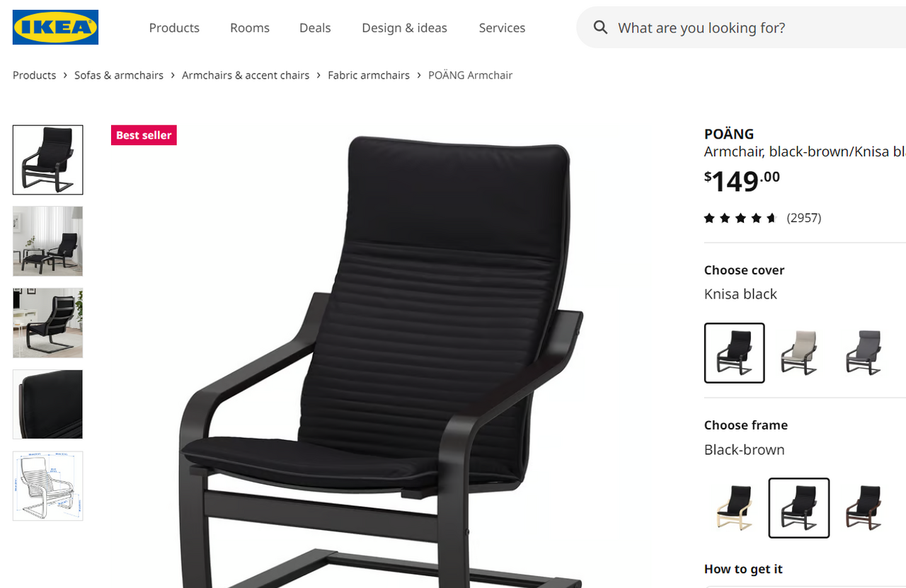This screenshot has height=588, width=906.
Task: Choose the gray cover option
Action: click(x=864, y=352)
